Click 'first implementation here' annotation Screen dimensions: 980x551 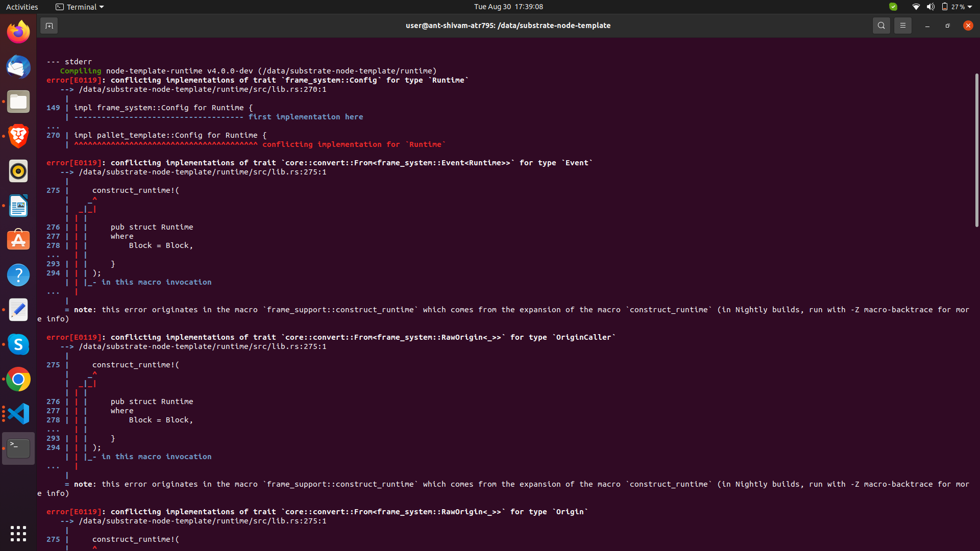coord(306,117)
